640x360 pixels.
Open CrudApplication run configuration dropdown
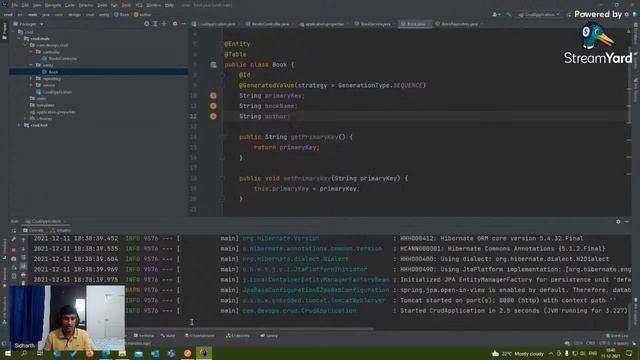[x=539, y=14]
